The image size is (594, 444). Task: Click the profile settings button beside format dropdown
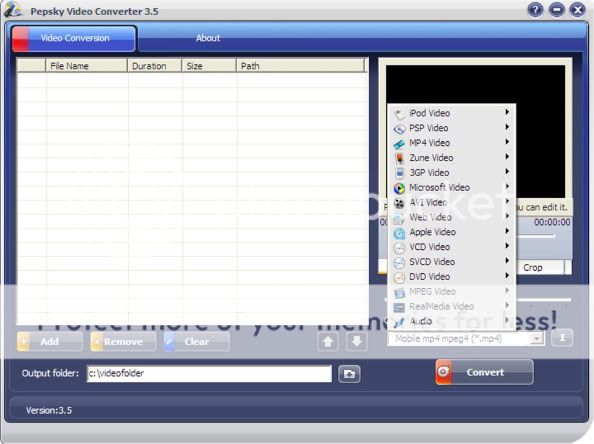point(562,338)
